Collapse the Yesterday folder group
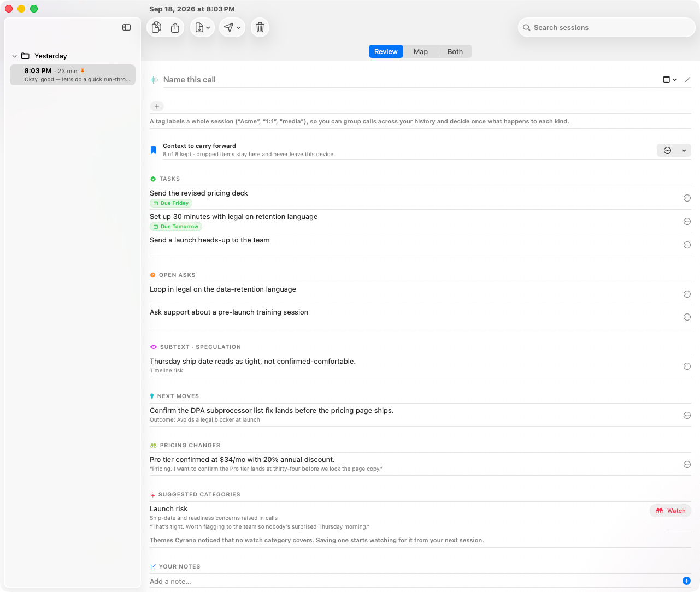This screenshot has width=700, height=592. 14,56
